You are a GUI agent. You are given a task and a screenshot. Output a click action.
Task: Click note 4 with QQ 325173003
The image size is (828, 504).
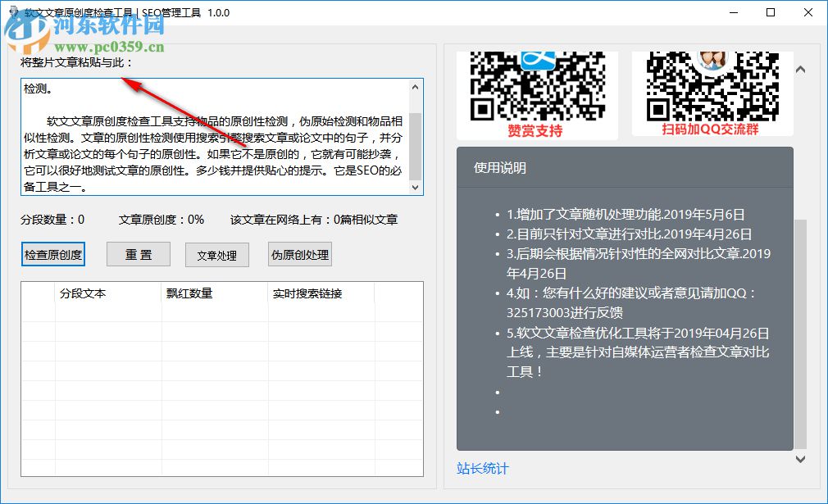tap(631, 302)
